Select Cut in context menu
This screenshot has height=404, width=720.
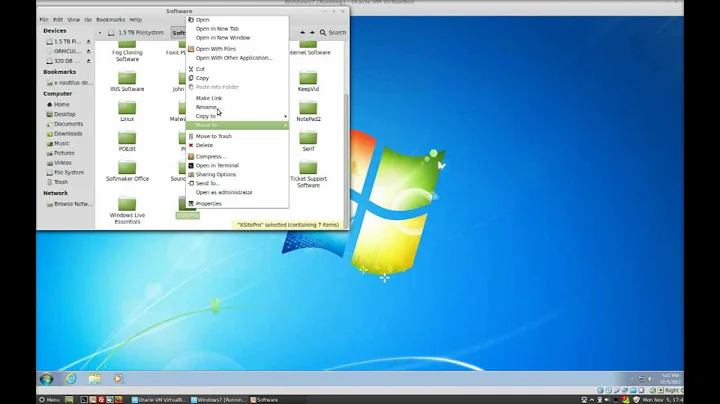click(x=237, y=69)
